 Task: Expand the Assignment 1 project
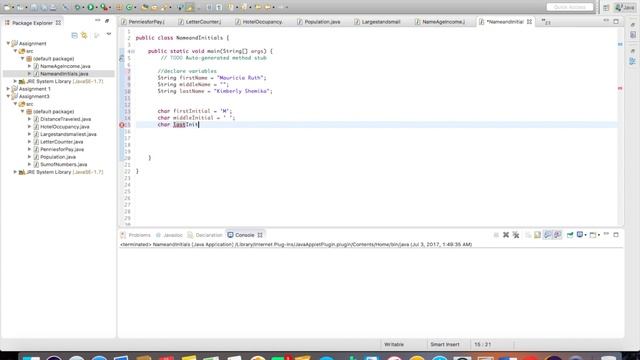tap(8, 89)
